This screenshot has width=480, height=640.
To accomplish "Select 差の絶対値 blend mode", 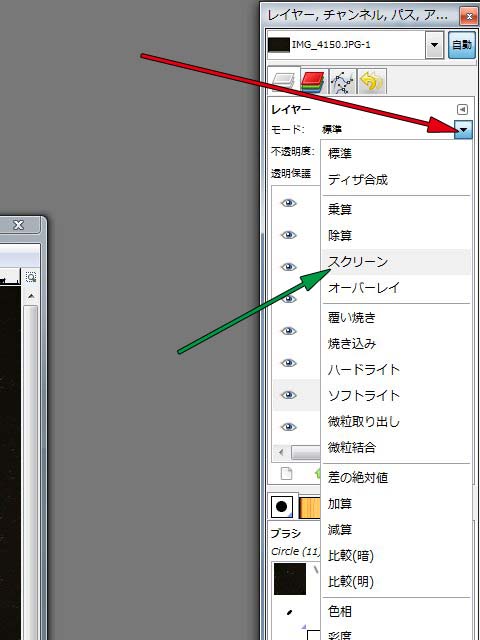I will point(396,478).
